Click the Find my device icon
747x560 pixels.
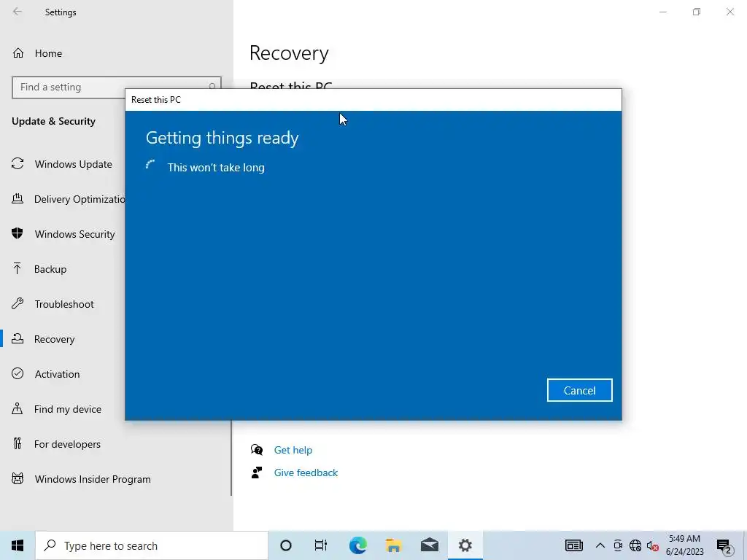(18, 408)
